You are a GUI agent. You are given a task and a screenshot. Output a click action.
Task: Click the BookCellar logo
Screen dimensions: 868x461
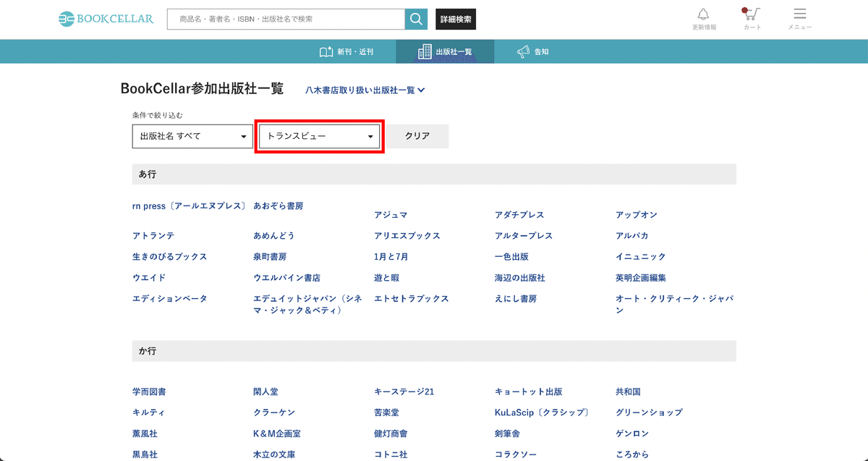tap(105, 19)
